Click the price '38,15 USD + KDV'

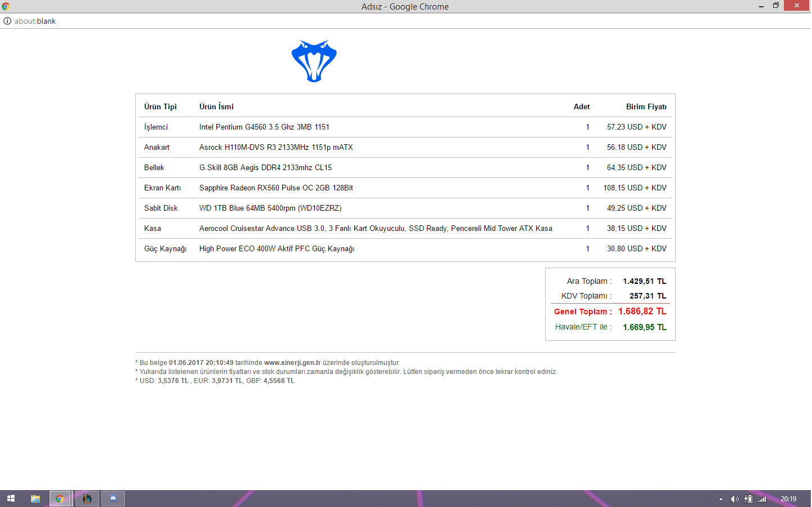pyautogui.click(x=637, y=228)
